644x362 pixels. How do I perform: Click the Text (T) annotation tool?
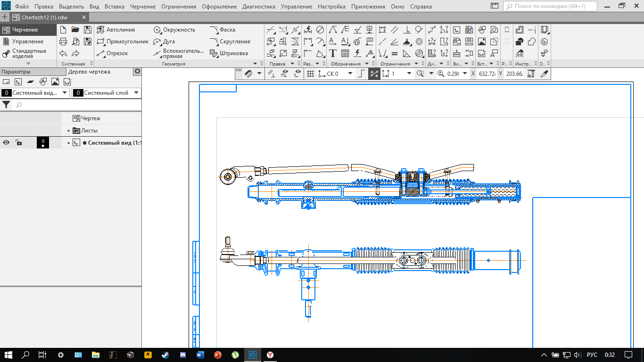coord(333,53)
